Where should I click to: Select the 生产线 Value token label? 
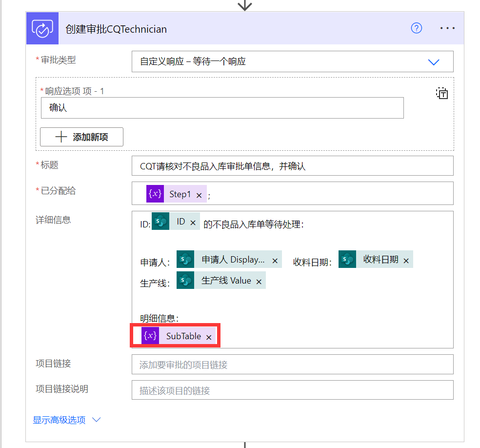tap(226, 281)
